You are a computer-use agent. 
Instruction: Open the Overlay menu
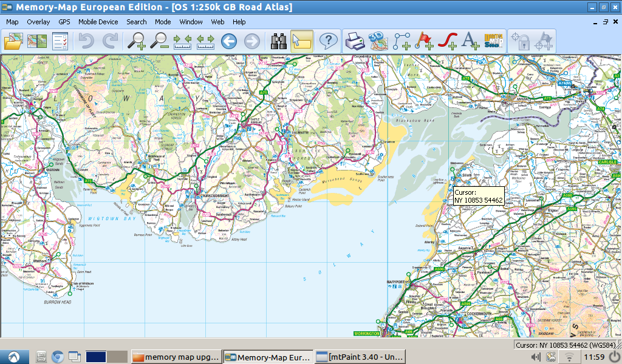click(38, 22)
